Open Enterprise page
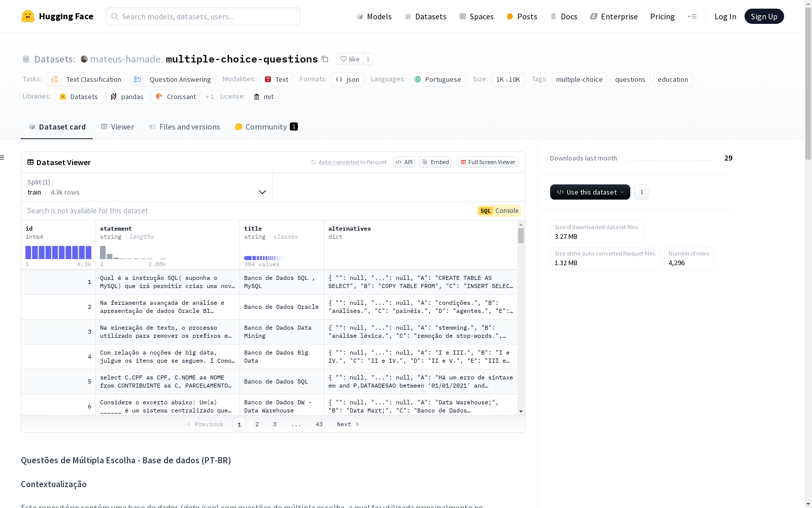 pyautogui.click(x=614, y=16)
